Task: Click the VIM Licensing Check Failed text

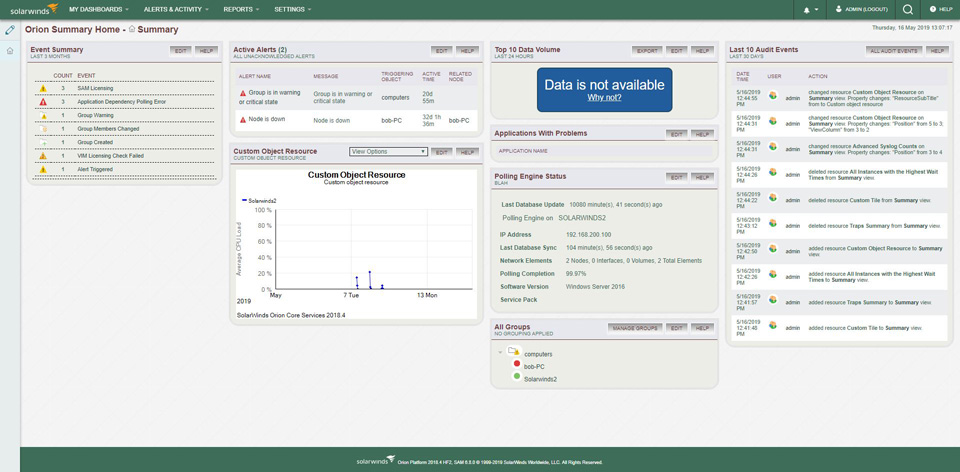Action: tap(111, 155)
